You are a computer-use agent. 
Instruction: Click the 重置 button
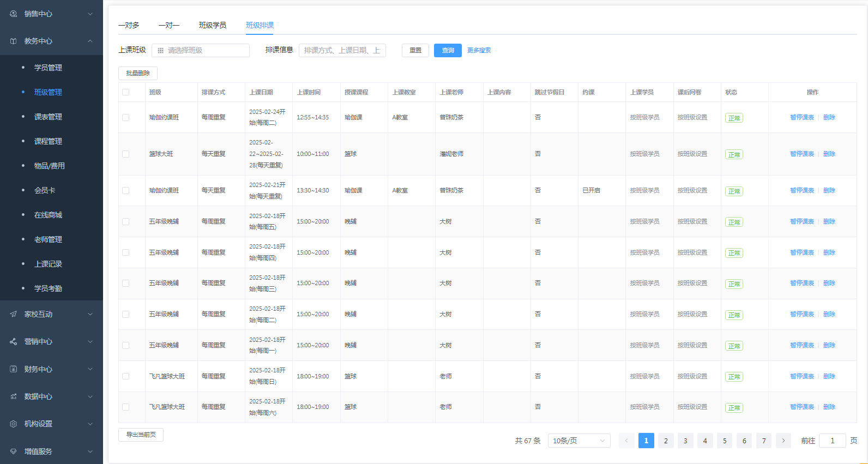(415, 50)
